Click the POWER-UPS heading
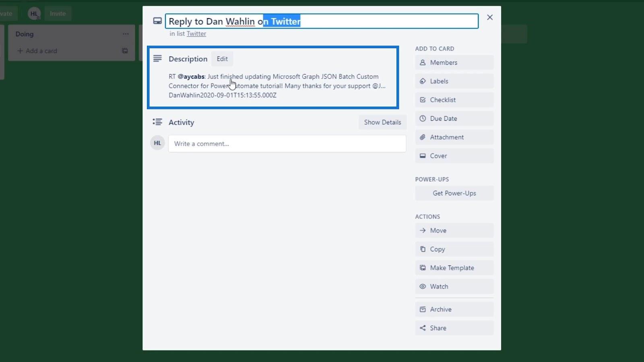 [x=432, y=179]
